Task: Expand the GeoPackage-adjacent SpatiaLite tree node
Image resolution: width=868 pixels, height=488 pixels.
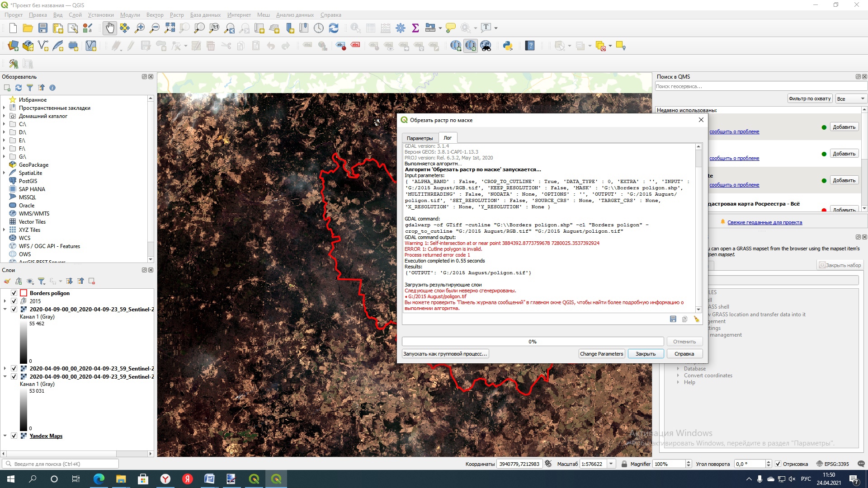Action: [x=5, y=173]
